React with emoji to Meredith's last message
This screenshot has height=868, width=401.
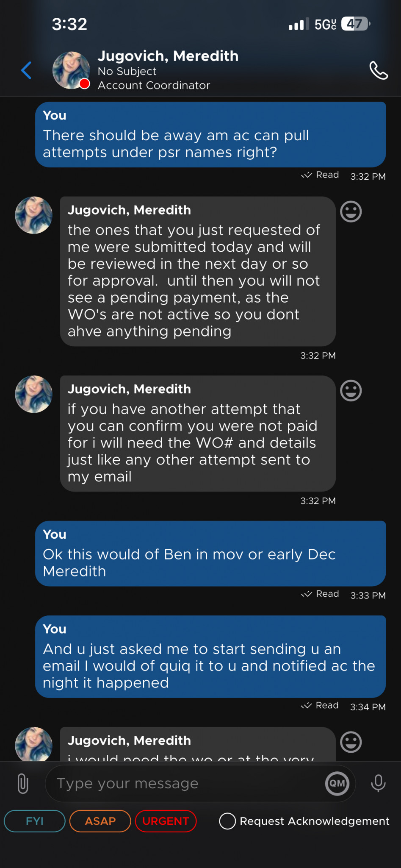[351, 742]
